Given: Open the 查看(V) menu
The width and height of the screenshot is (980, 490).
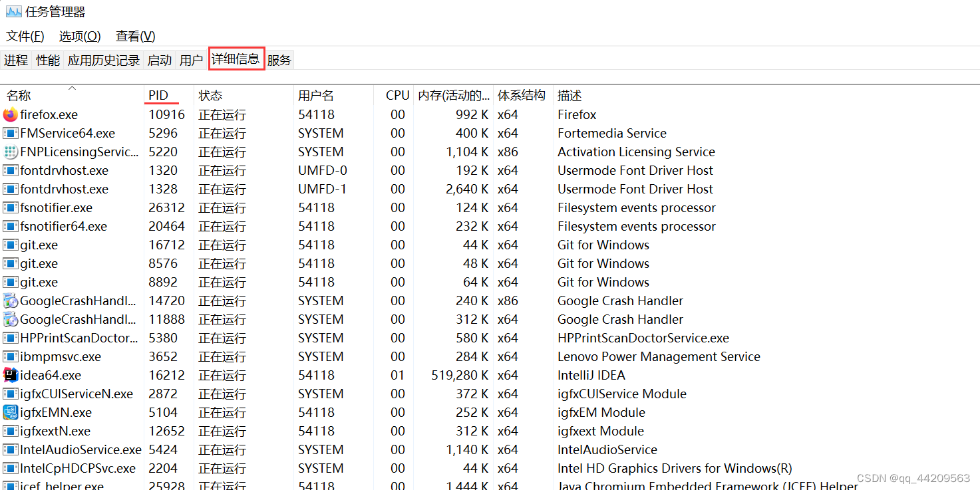Looking at the screenshot, I should click(136, 36).
